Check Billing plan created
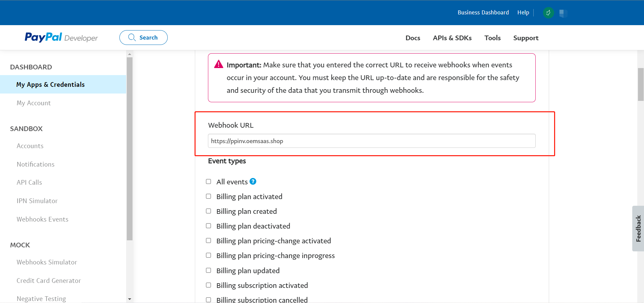Screen dimensions: 644x303 [208, 211]
